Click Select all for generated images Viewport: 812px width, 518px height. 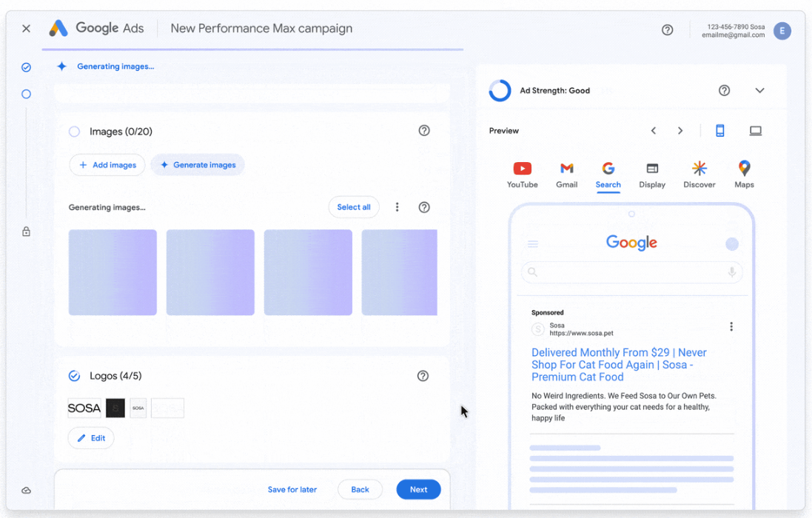point(354,207)
